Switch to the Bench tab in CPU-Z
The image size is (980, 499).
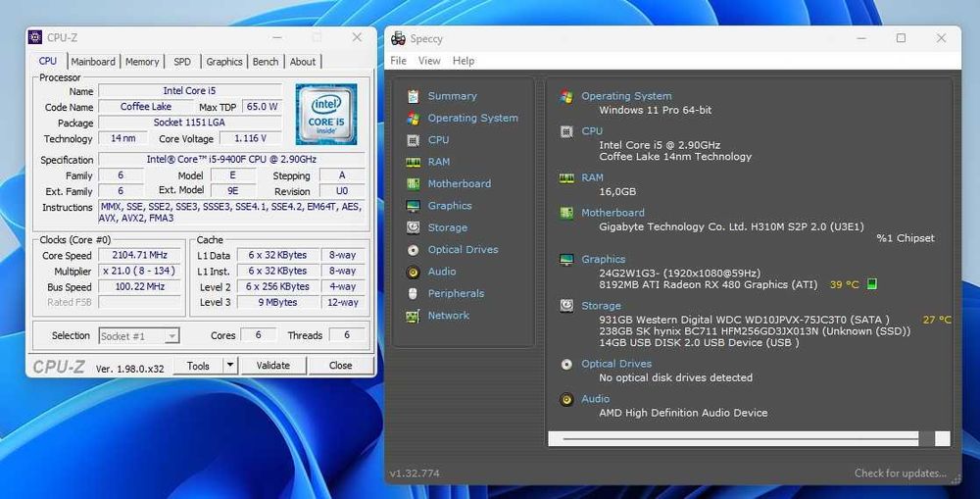tap(266, 62)
